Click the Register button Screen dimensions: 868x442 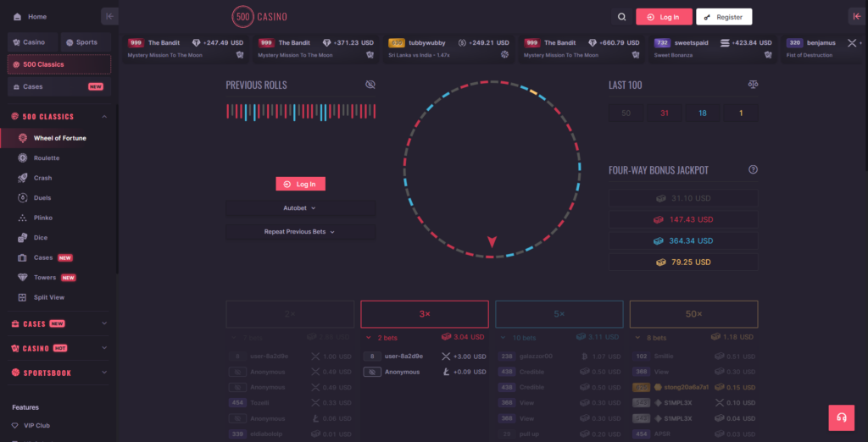coord(724,17)
